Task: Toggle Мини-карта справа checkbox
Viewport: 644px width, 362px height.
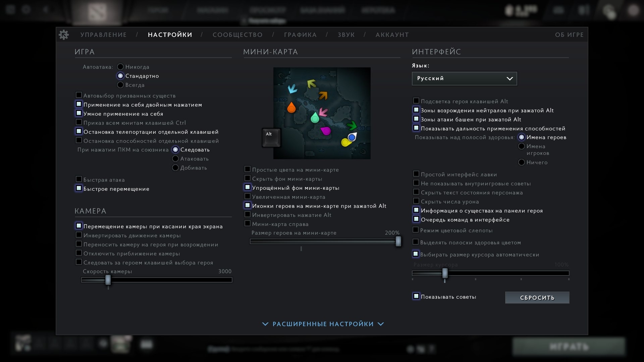Action: pyautogui.click(x=248, y=224)
